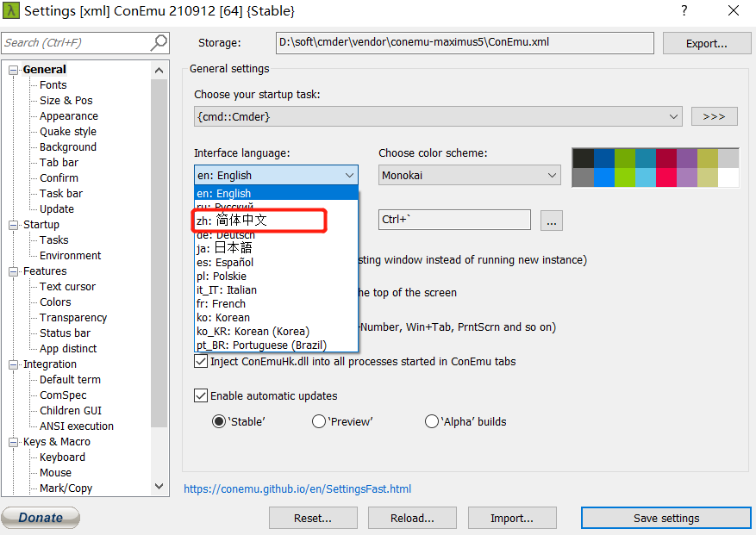The height and width of the screenshot is (535, 756).
Task: Select en: English in dropdown list
Action: click(276, 193)
